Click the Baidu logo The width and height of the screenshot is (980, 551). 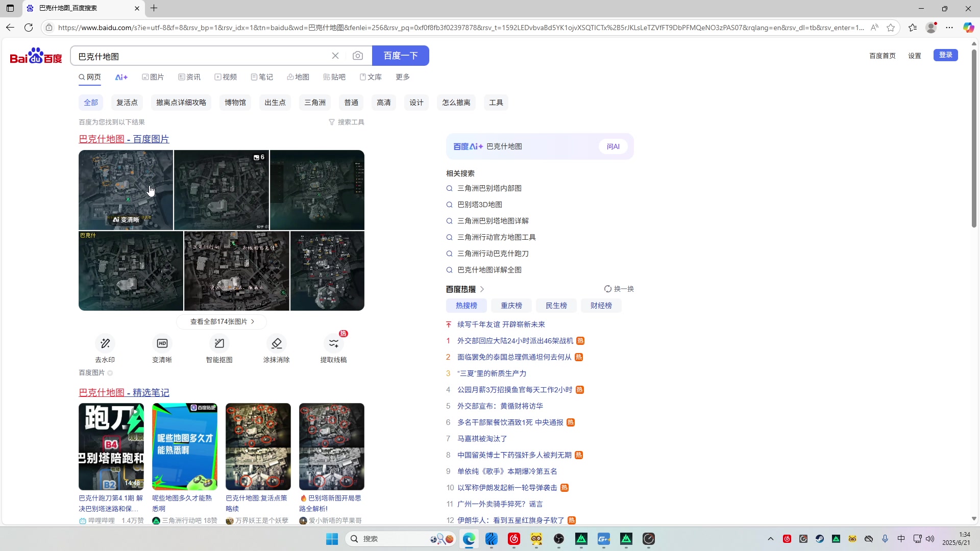(36, 56)
